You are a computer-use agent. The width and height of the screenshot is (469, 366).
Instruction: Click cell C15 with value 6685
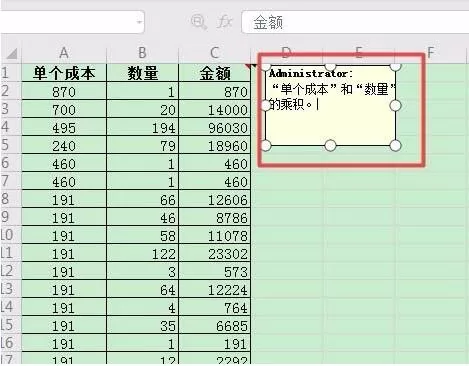215,325
